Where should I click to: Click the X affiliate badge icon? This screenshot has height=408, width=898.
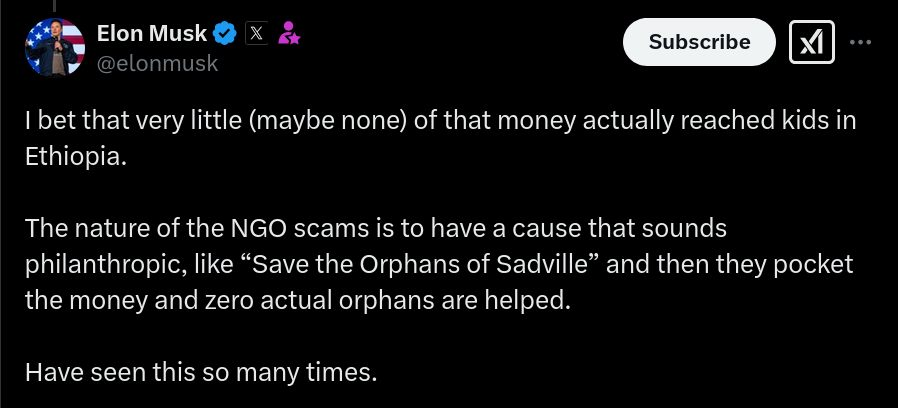[257, 34]
